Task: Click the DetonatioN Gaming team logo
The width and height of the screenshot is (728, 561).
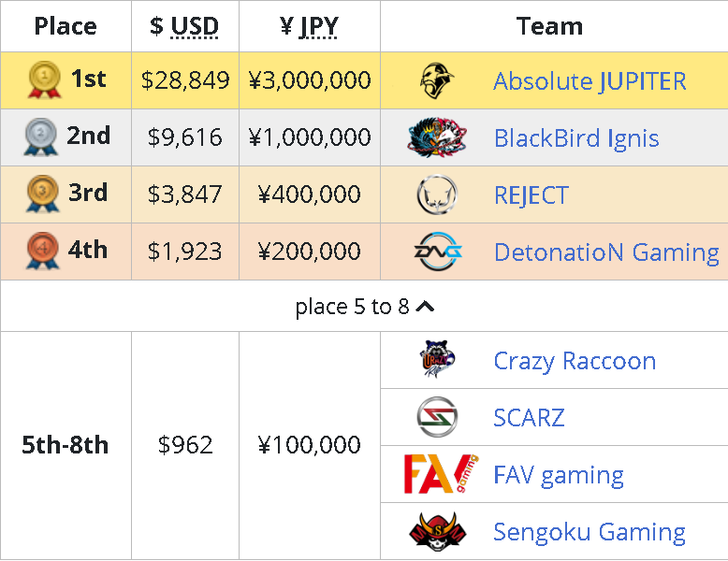Action: (x=437, y=252)
